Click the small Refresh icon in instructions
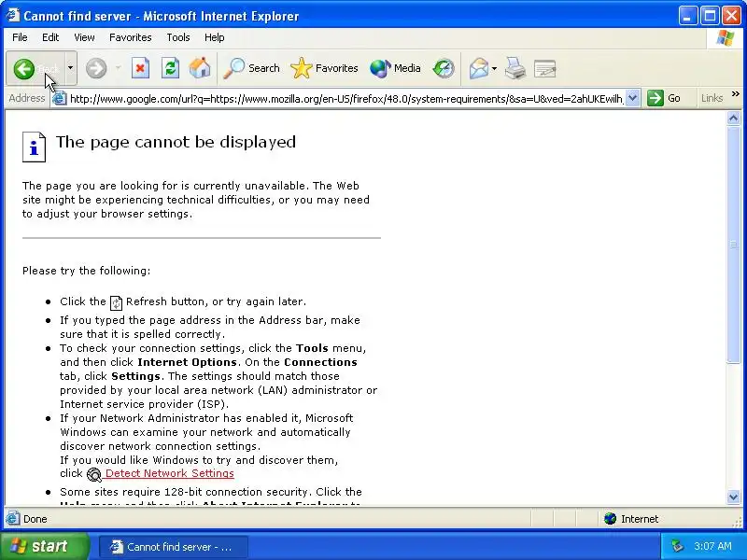The height and width of the screenshot is (560, 747). pos(116,302)
